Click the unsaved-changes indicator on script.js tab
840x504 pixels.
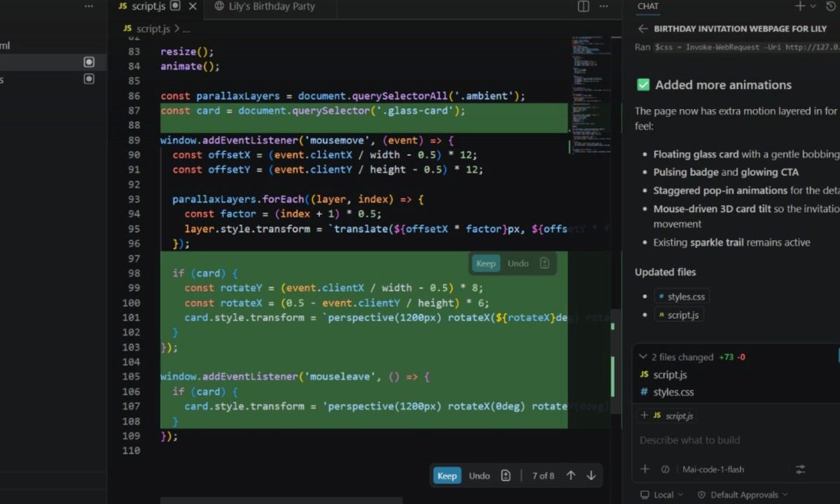[x=175, y=6]
